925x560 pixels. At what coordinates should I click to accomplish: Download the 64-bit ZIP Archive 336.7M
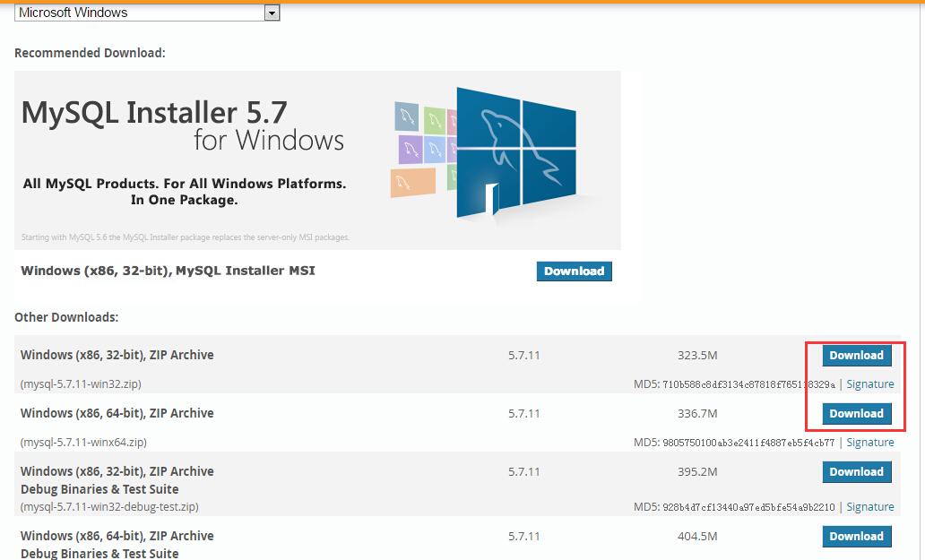coord(857,414)
